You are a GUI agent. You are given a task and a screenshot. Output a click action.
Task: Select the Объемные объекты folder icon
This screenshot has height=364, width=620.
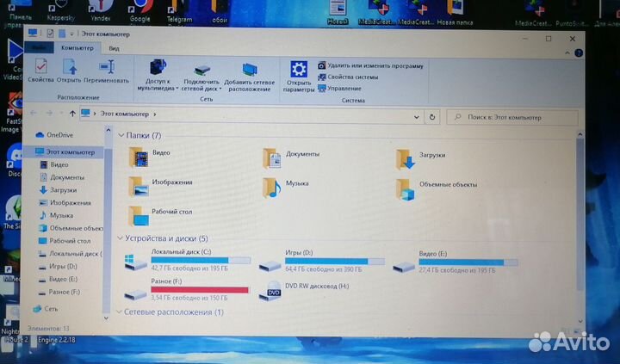[x=406, y=189]
